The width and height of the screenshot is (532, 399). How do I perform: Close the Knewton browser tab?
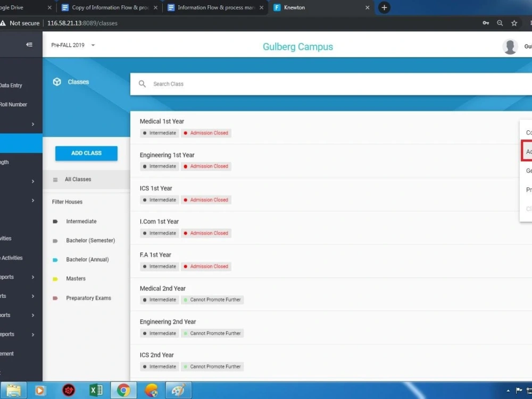tap(367, 7)
